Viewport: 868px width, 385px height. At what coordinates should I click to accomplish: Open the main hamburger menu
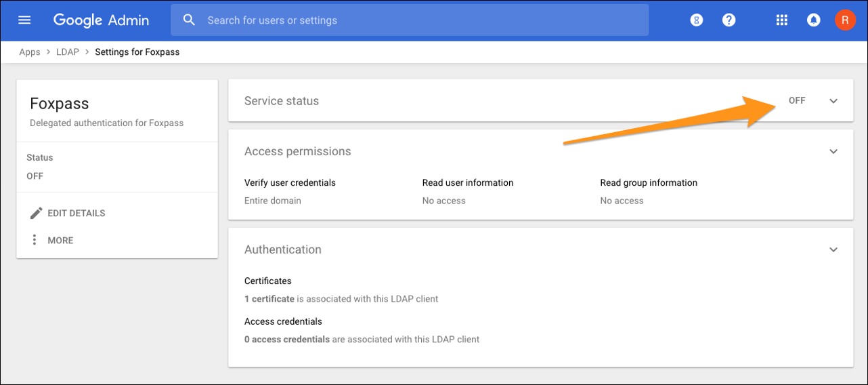24,20
